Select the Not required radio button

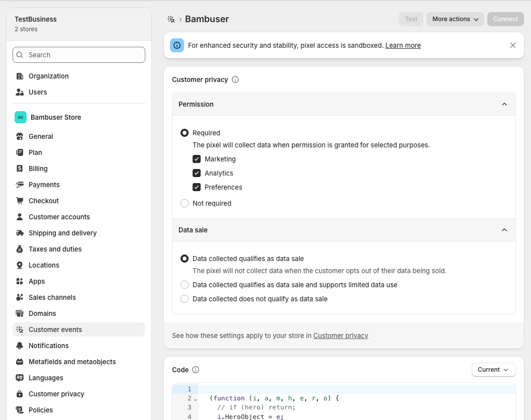[185, 203]
